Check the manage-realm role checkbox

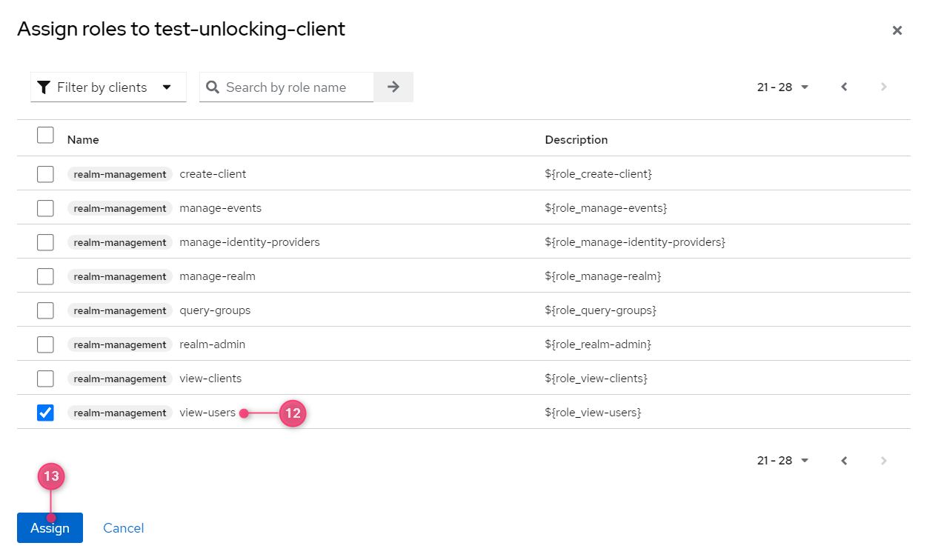pyautogui.click(x=45, y=276)
